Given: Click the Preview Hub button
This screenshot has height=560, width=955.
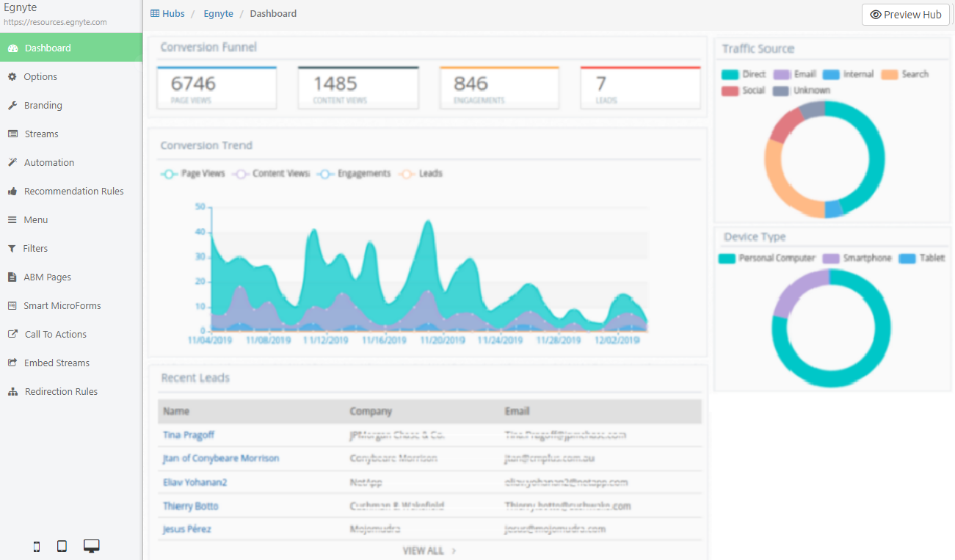Looking at the screenshot, I should [906, 15].
